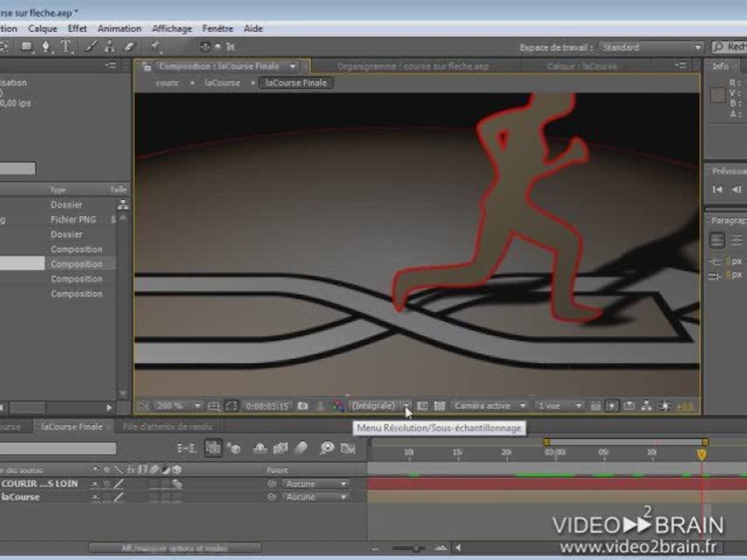Click the current time indicator marker
This screenshot has height=560, width=747.
(702, 453)
